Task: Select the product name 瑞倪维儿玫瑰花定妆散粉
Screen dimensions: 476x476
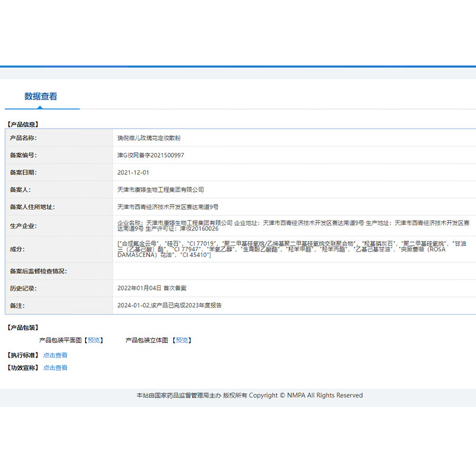Action: click(x=149, y=138)
